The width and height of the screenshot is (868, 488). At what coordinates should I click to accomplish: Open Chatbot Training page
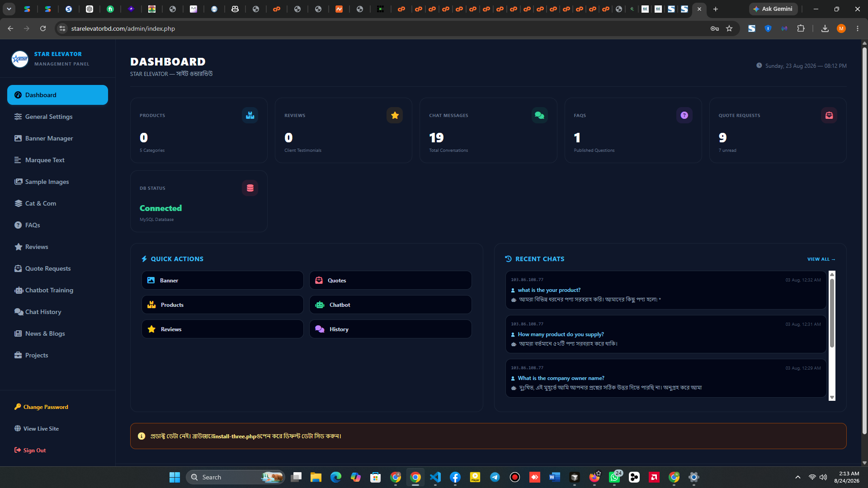[57, 290]
